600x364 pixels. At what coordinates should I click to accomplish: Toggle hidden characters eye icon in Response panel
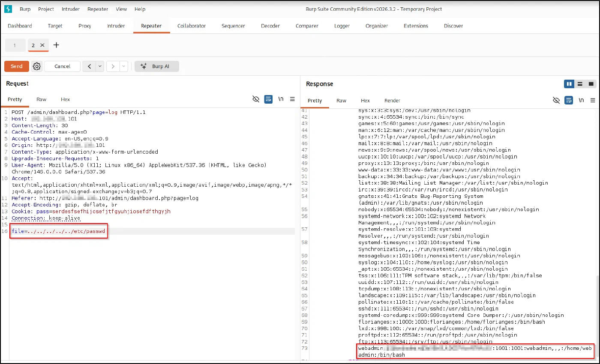coord(556,100)
